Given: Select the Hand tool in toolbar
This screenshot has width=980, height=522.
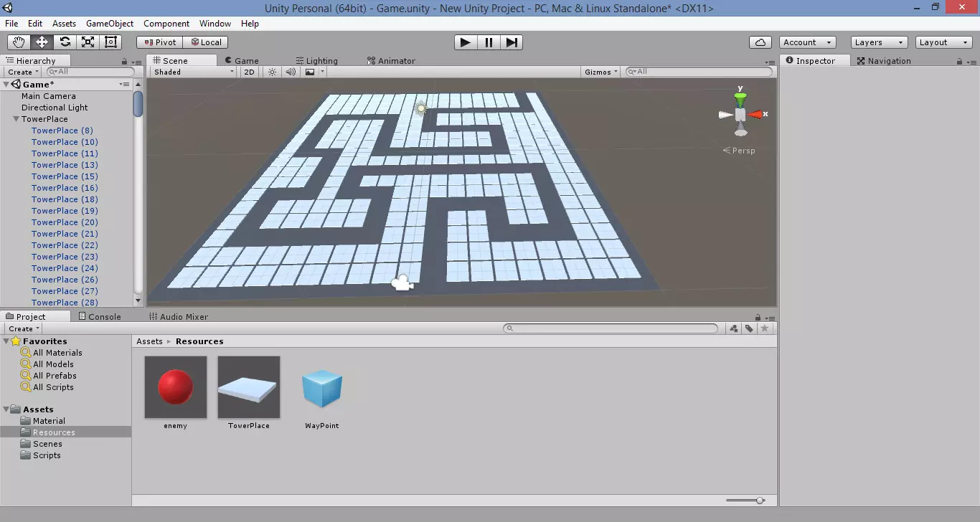Looking at the screenshot, I should pos(19,42).
